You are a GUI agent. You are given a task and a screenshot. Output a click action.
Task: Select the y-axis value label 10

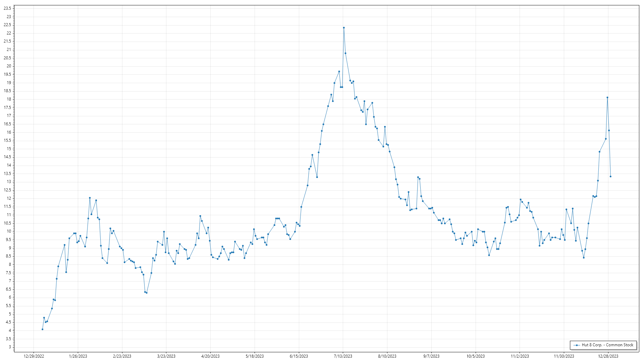tap(9, 231)
